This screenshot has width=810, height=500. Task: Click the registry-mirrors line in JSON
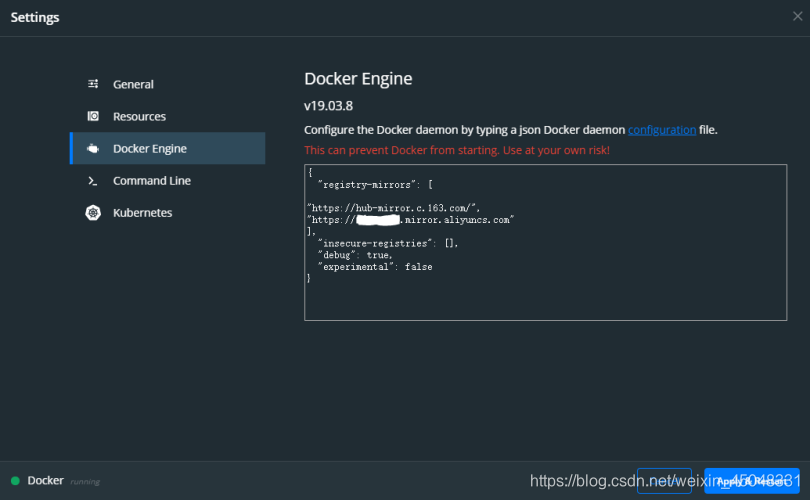click(x=375, y=184)
